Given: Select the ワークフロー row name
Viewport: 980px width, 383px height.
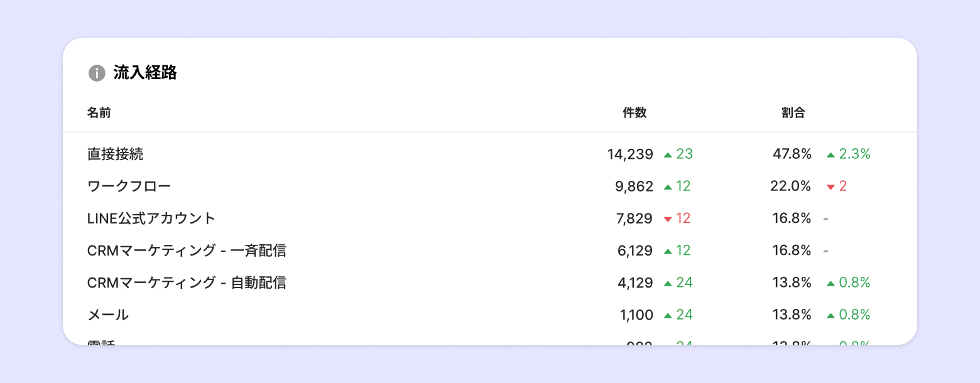Looking at the screenshot, I should click(x=129, y=186).
